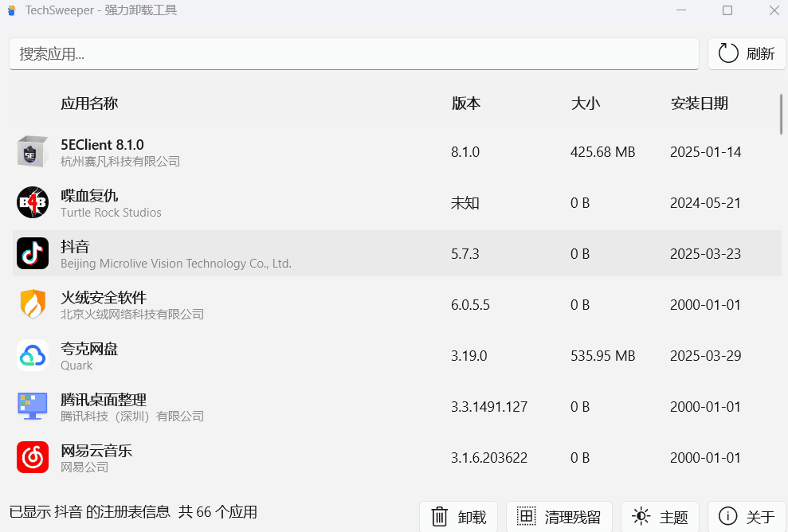The image size is (788, 532).
Task: Click the vertical list scrollbar thumb
Action: (781, 114)
